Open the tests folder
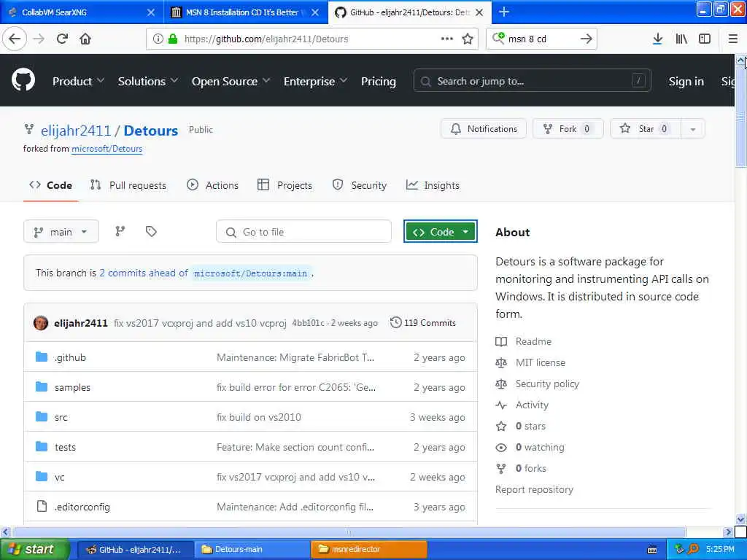Screen dimensions: 747x560 65,447
